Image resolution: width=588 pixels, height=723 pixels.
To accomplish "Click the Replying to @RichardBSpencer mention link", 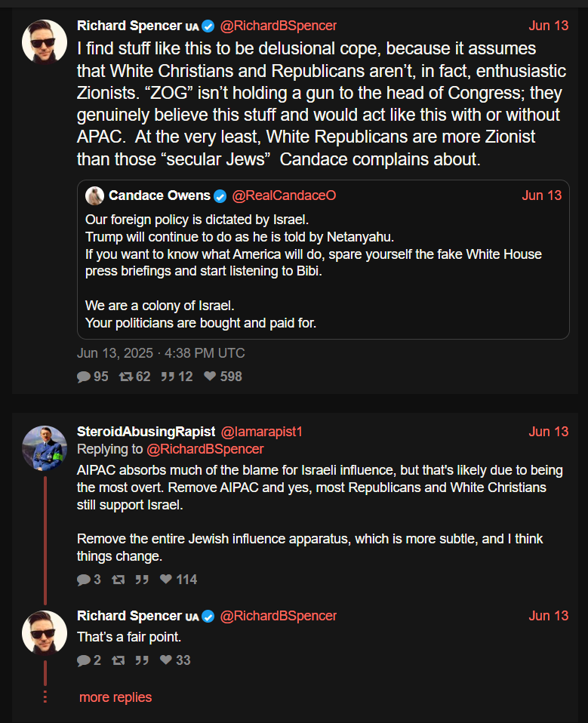I will 205,449.
